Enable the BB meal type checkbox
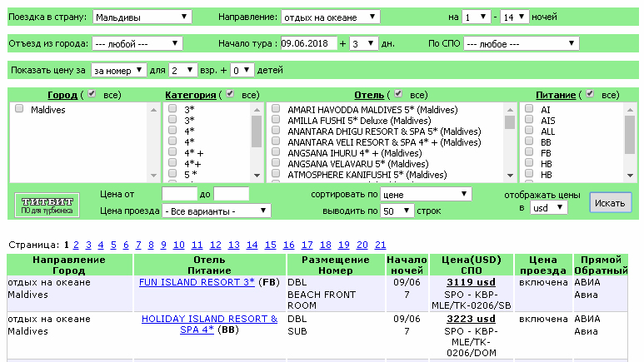This screenshot has width=644, height=362. click(x=530, y=142)
